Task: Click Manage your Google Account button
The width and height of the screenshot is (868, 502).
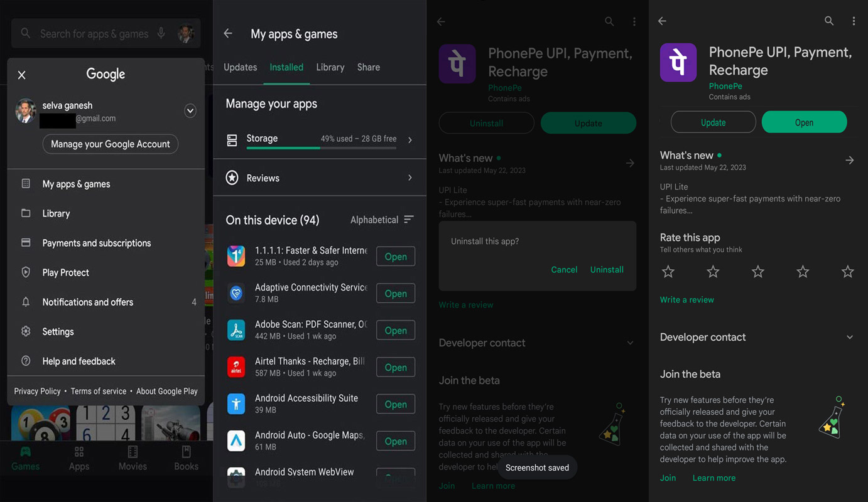Action: 111,144
